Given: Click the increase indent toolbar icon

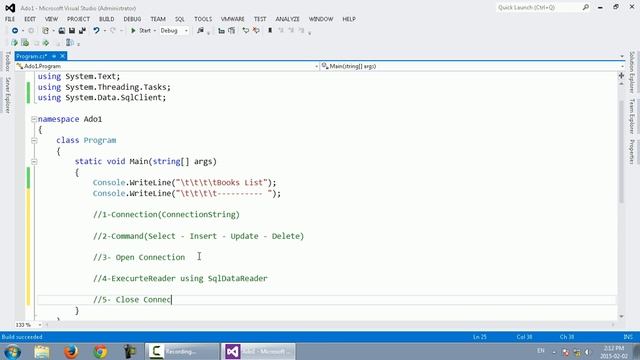Looking at the screenshot, I should point(231,31).
